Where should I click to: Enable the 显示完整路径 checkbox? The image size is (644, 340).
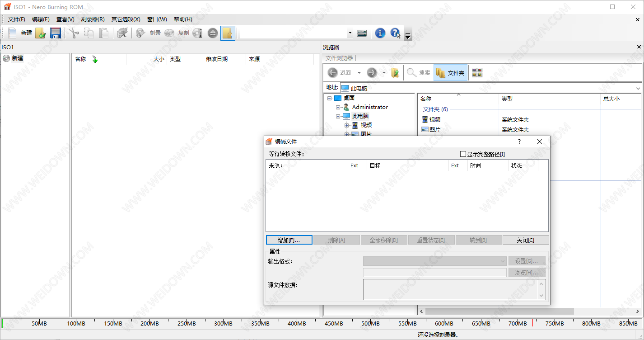tap(463, 154)
